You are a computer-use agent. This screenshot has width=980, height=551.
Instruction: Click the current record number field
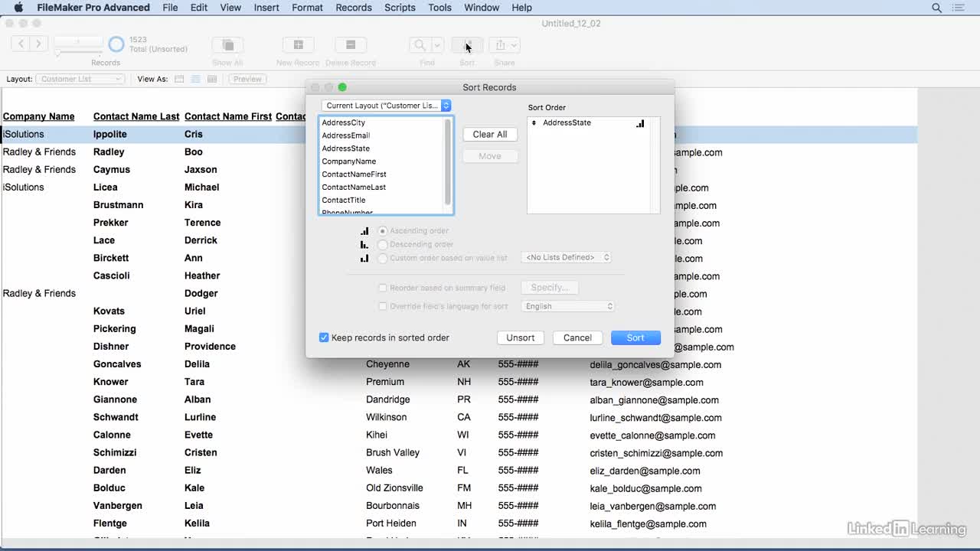[x=78, y=41]
